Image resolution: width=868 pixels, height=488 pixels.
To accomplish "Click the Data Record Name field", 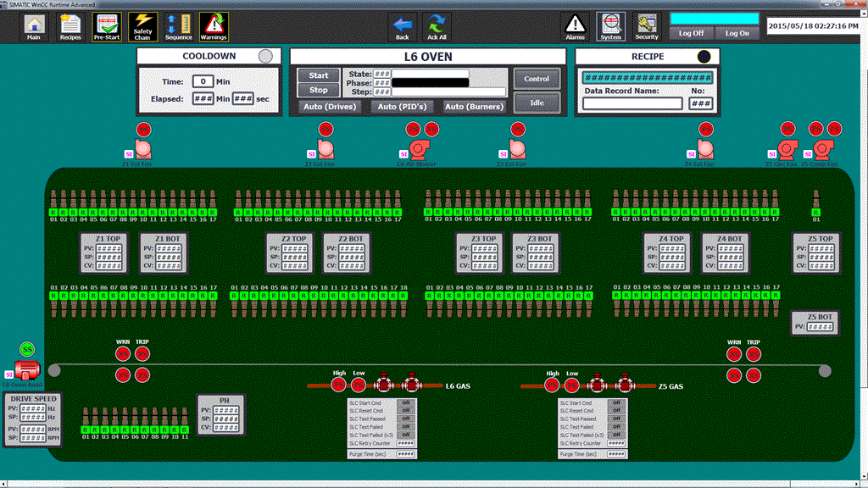I will 632,103.
